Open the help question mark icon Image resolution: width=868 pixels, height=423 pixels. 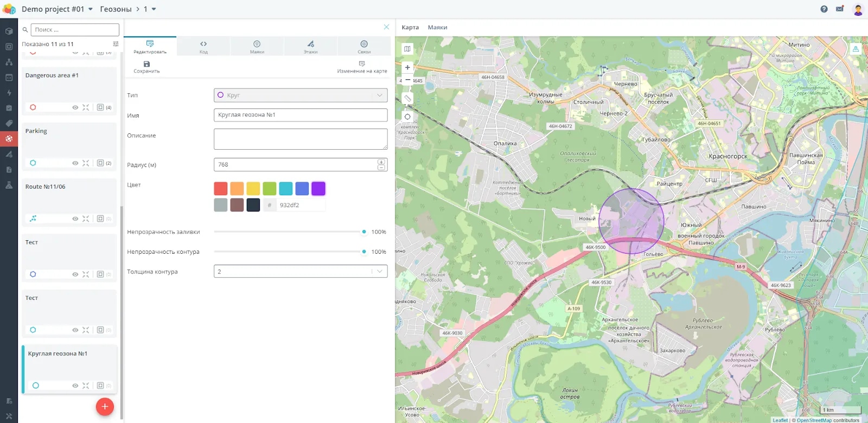click(824, 9)
